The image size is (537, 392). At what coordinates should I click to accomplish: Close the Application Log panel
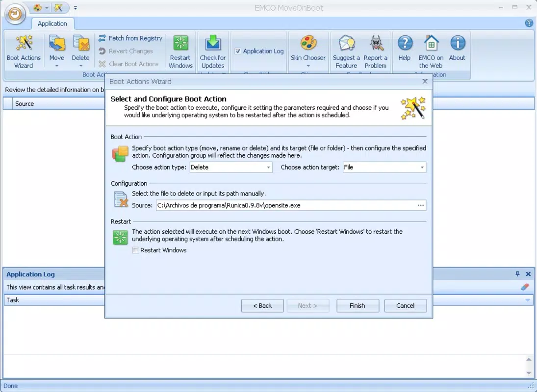(528, 274)
